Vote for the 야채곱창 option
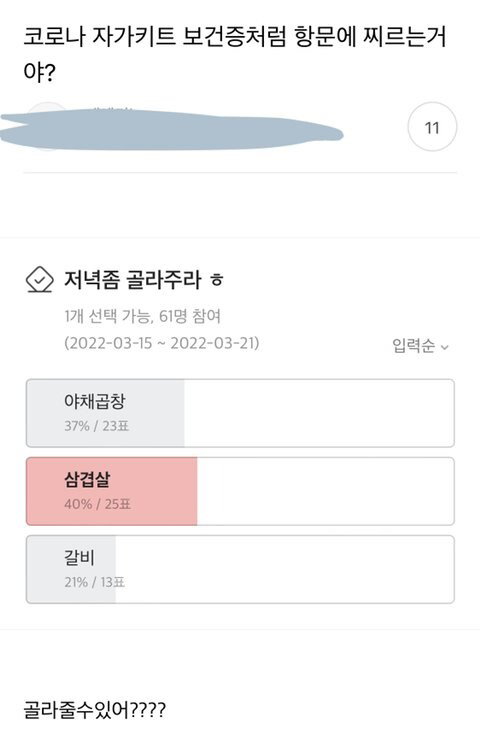The height and width of the screenshot is (746, 480). pyautogui.click(x=240, y=413)
